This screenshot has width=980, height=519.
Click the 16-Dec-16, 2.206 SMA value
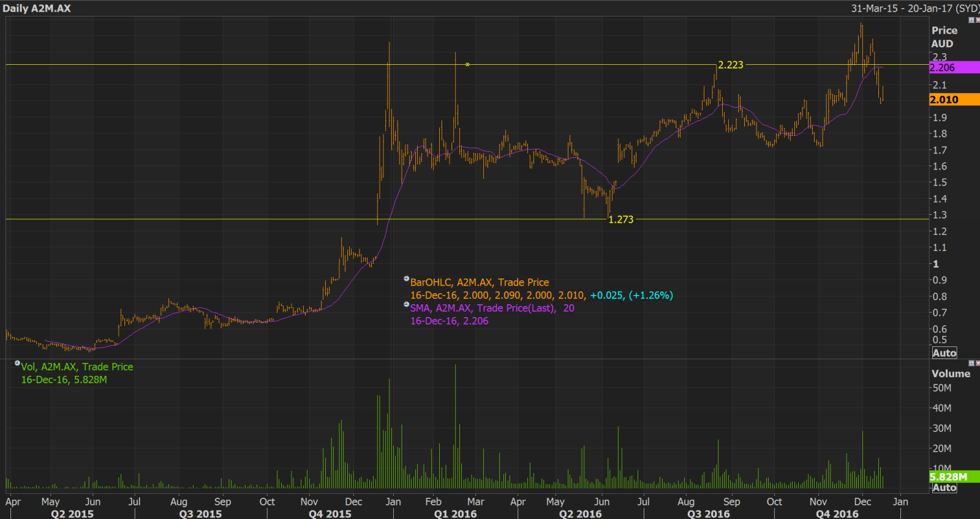pos(450,321)
